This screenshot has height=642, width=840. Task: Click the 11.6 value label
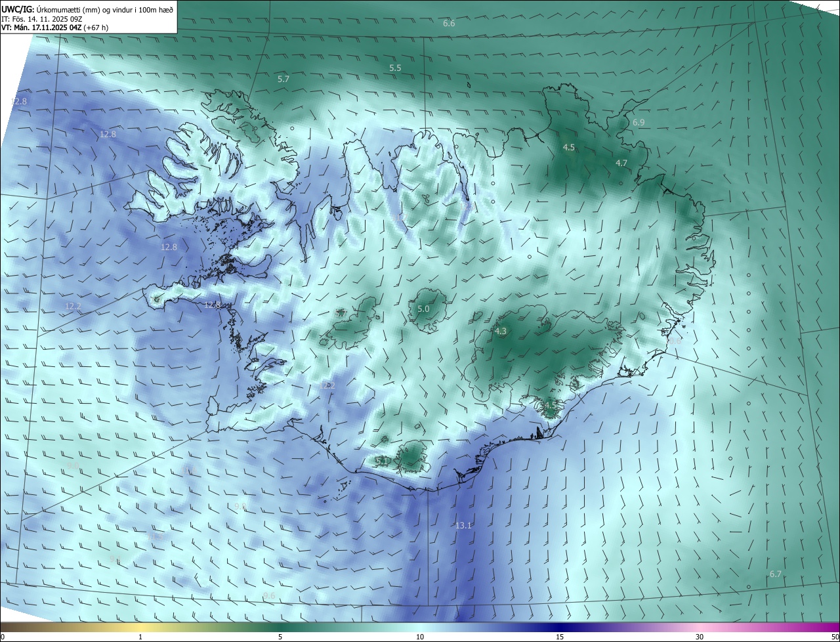[x=189, y=471]
